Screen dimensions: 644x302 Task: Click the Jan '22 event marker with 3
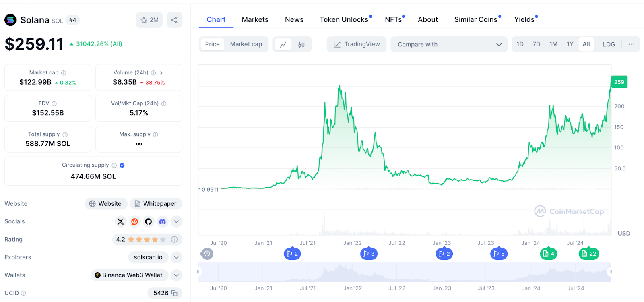(369, 254)
